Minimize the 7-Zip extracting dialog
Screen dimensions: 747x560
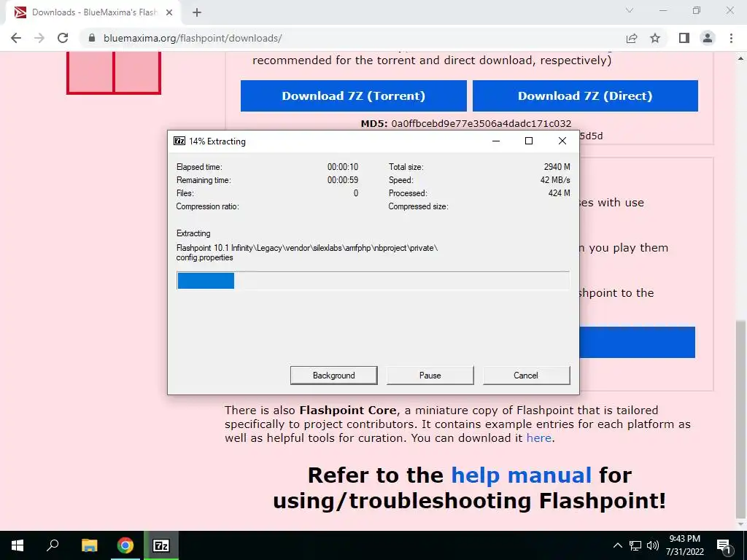(496, 141)
